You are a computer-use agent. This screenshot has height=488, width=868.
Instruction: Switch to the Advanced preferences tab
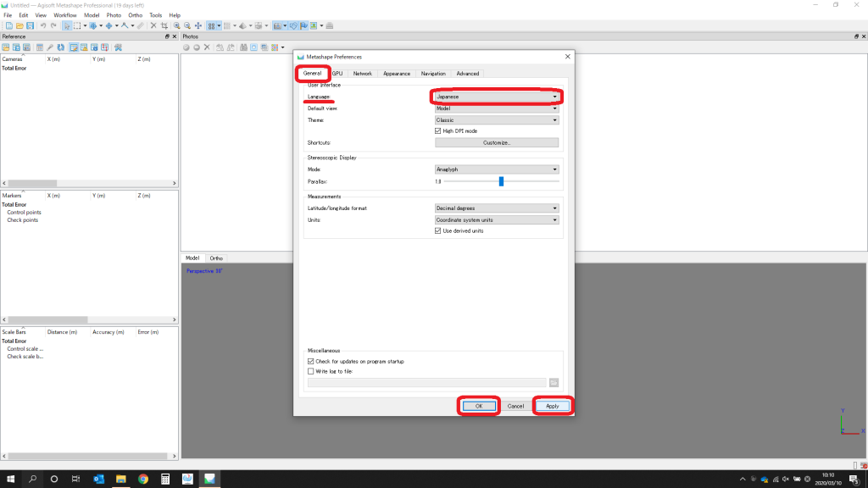(468, 74)
